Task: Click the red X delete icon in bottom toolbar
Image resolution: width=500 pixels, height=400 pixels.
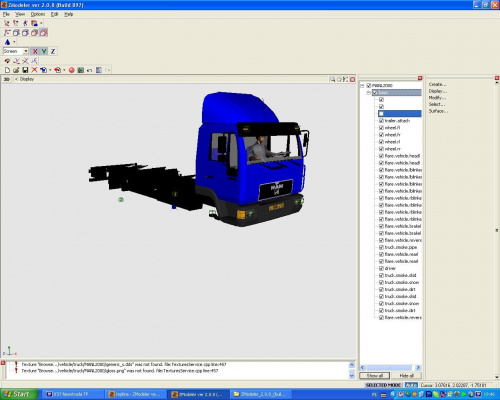Action: 34,70
